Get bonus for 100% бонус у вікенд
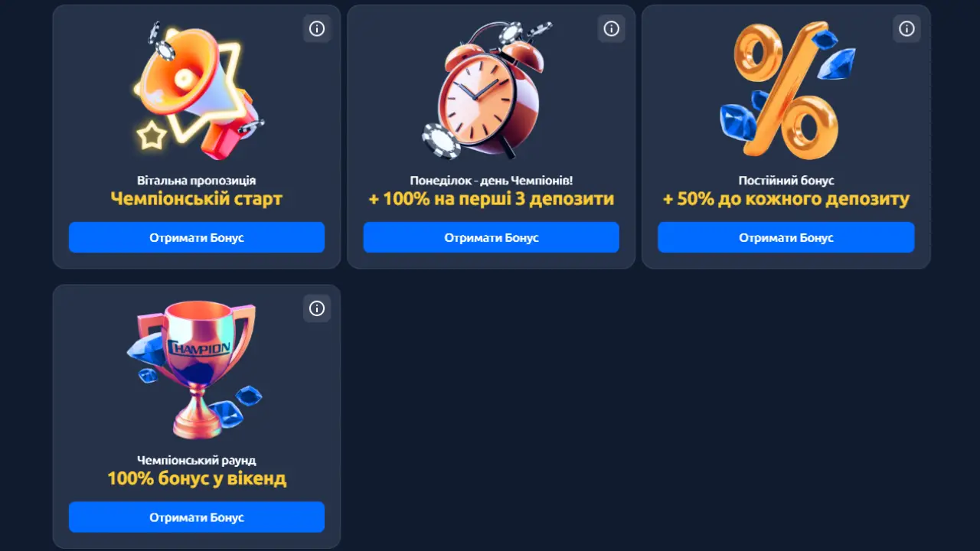980x551 pixels. point(197,517)
